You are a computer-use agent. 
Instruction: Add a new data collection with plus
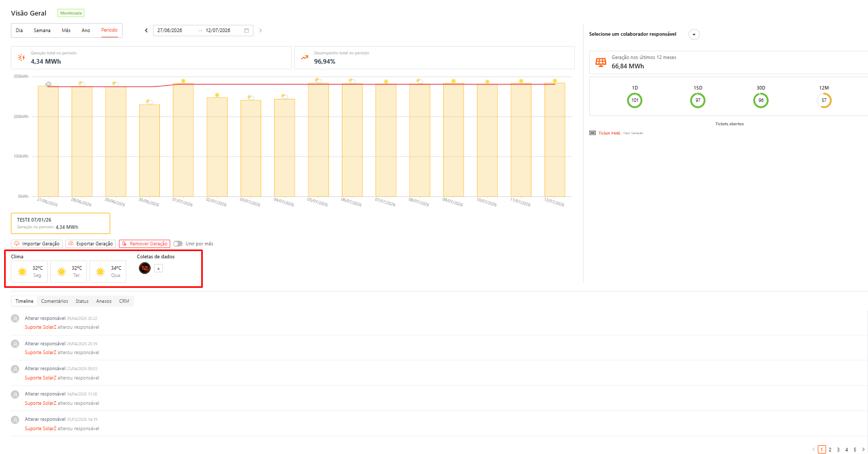point(159,268)
